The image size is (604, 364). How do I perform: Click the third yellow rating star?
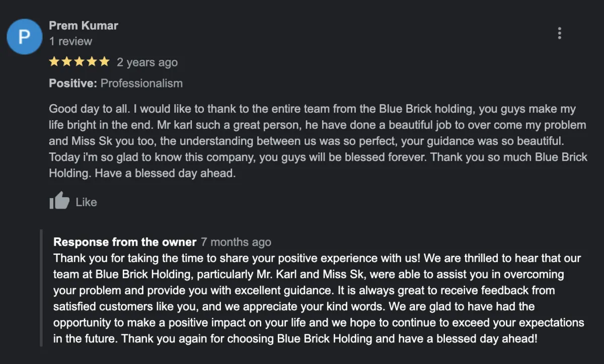pos(79,62)
